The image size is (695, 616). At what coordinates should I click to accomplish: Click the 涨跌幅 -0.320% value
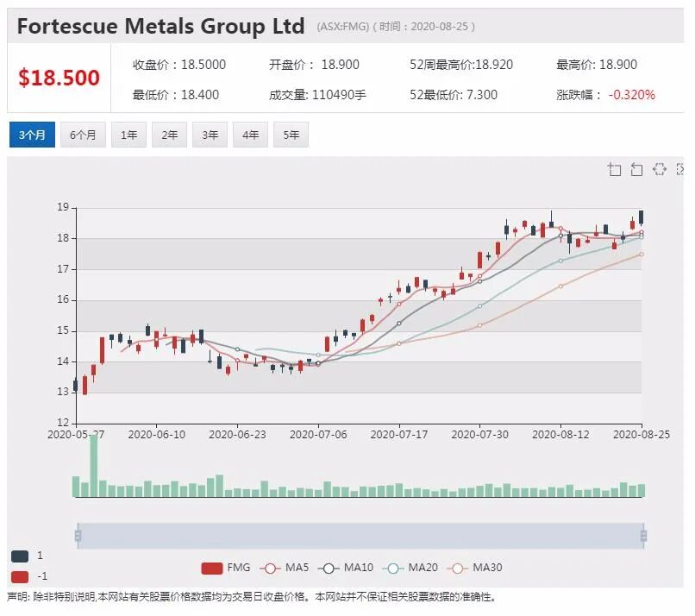pyautogui.click(x=605, y=94)
